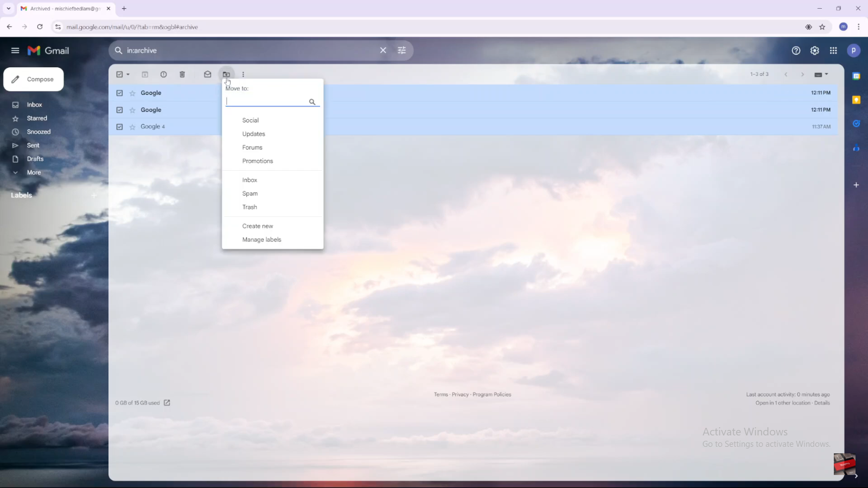868x488 pixels.
Task: Open input tools dropdown in toolbar
Action: [821, 74]
